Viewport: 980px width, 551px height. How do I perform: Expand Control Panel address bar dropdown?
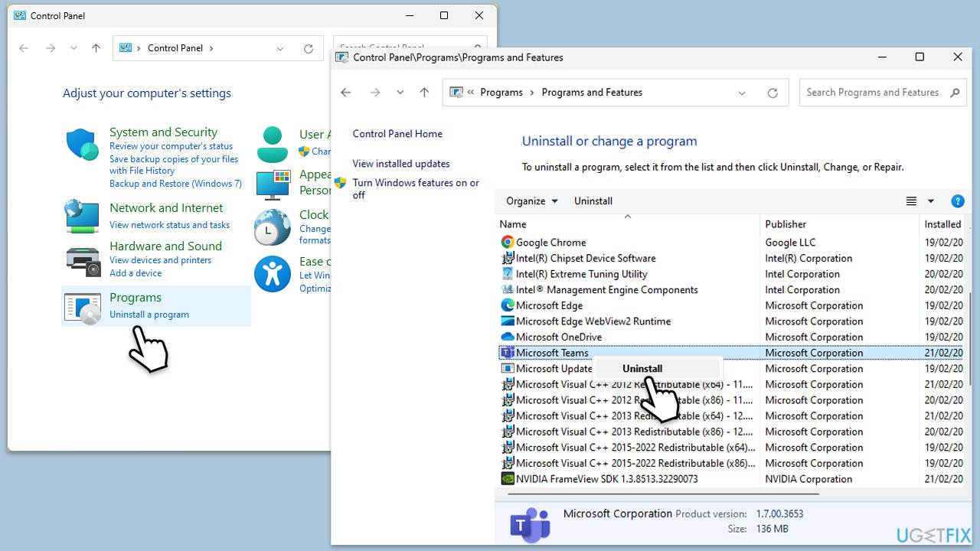pyautogui.click(x=280, y=48)
